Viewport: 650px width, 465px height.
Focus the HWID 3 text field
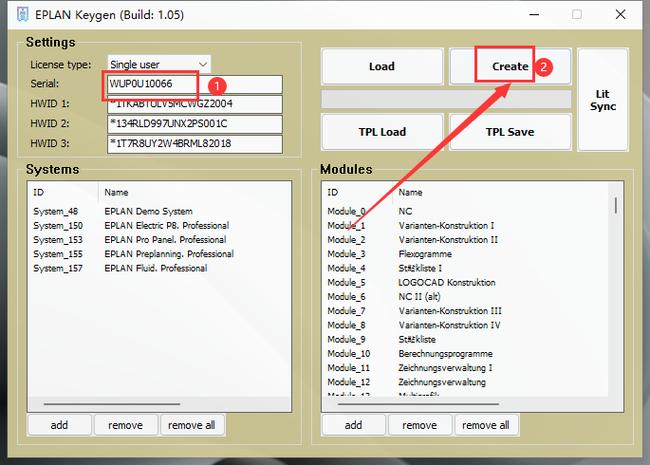click(195, 144)
